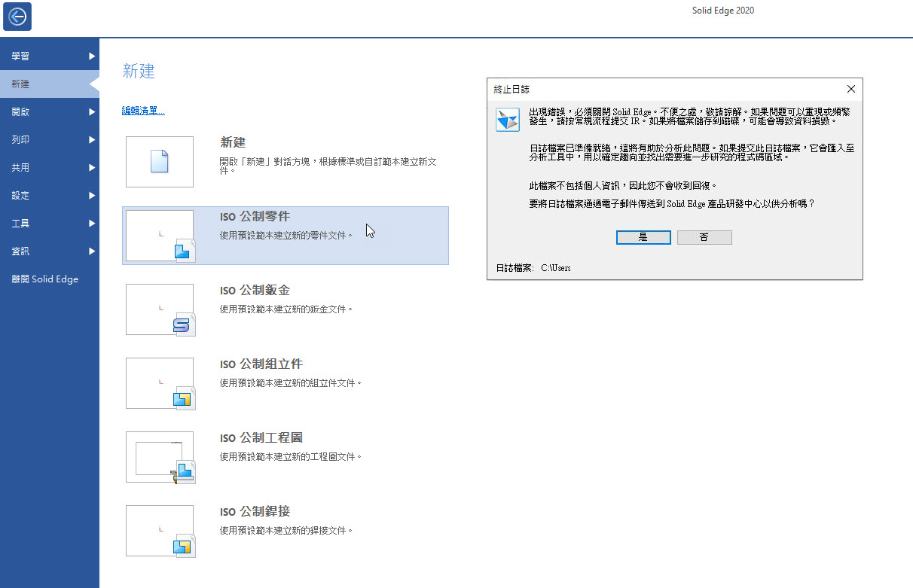Expand the 資訊 submenu arrow
The image size is (913, 588).
[92, 251]
